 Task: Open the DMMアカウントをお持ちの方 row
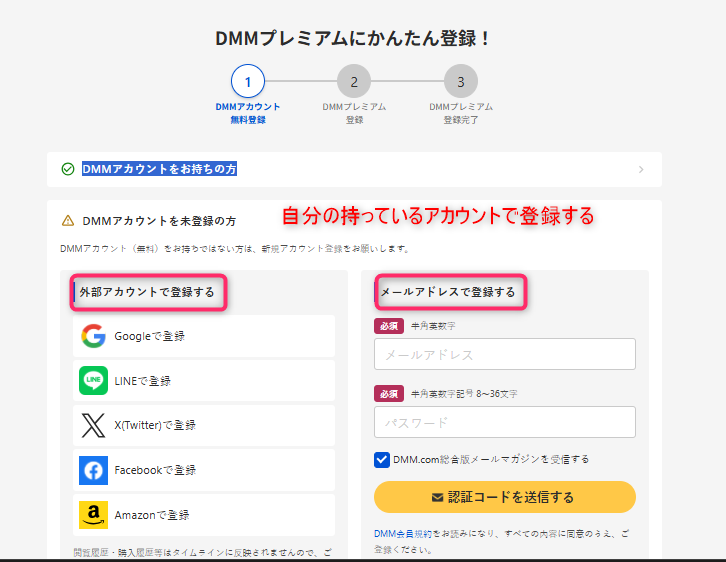click(354, 169)
